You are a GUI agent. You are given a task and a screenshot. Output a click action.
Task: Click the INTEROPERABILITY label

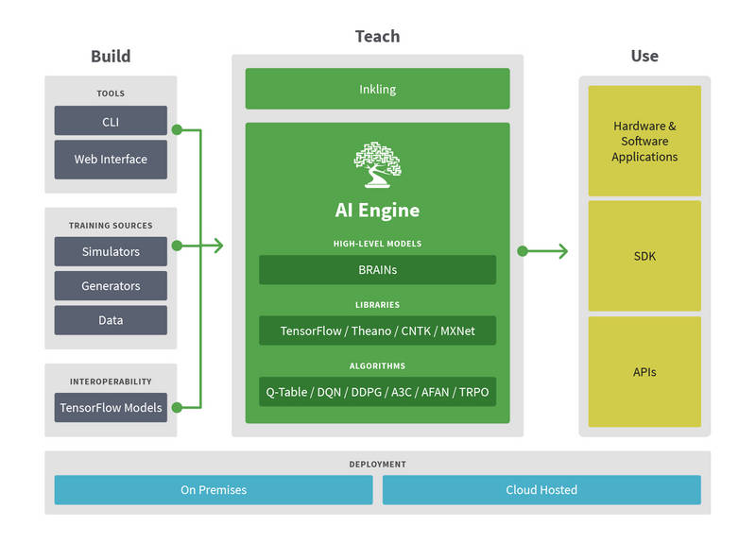[x=111, y=382]
